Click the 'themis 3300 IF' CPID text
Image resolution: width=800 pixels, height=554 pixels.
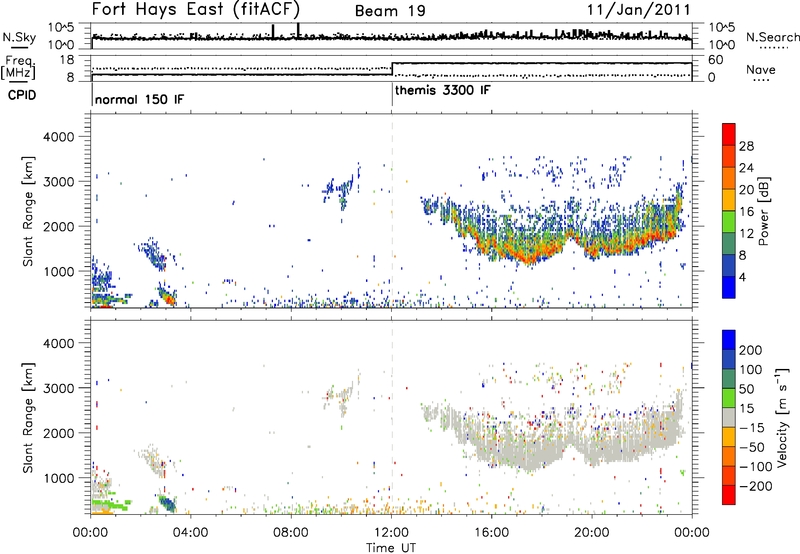443,90
